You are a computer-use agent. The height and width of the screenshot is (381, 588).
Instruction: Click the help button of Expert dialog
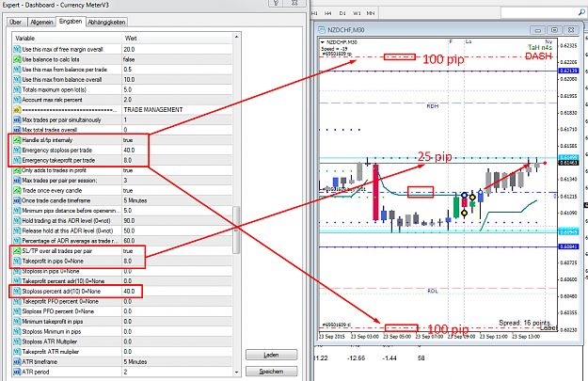276,3
